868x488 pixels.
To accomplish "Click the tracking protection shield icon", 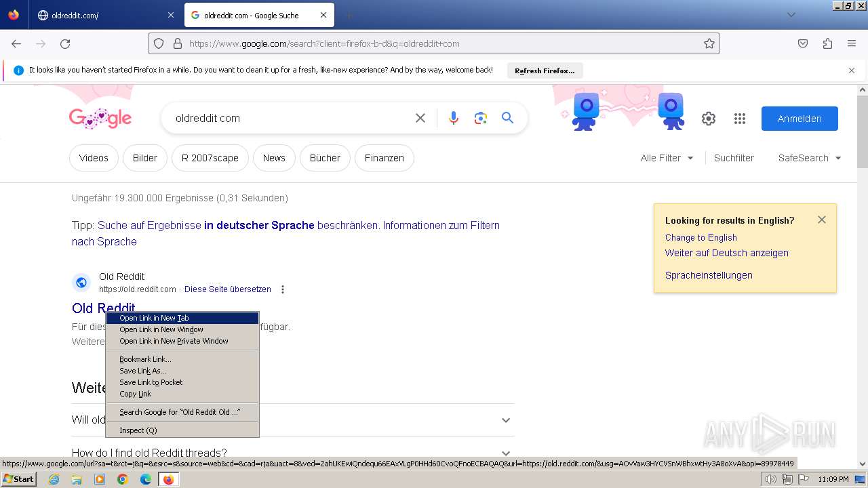I will click(159, 43).
